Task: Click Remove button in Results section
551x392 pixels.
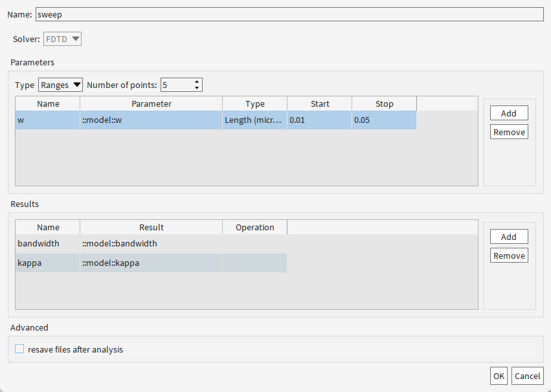Action: (509, 256)
